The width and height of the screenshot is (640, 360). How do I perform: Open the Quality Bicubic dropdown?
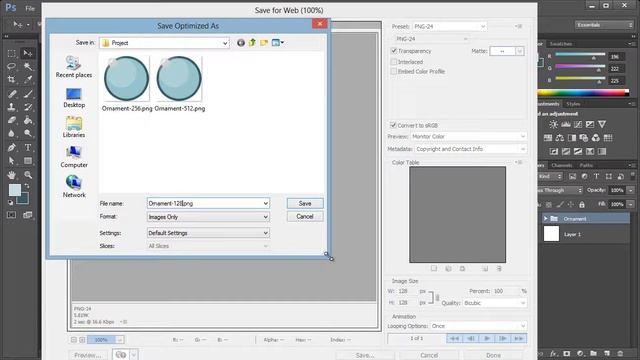tap(494, 303)
